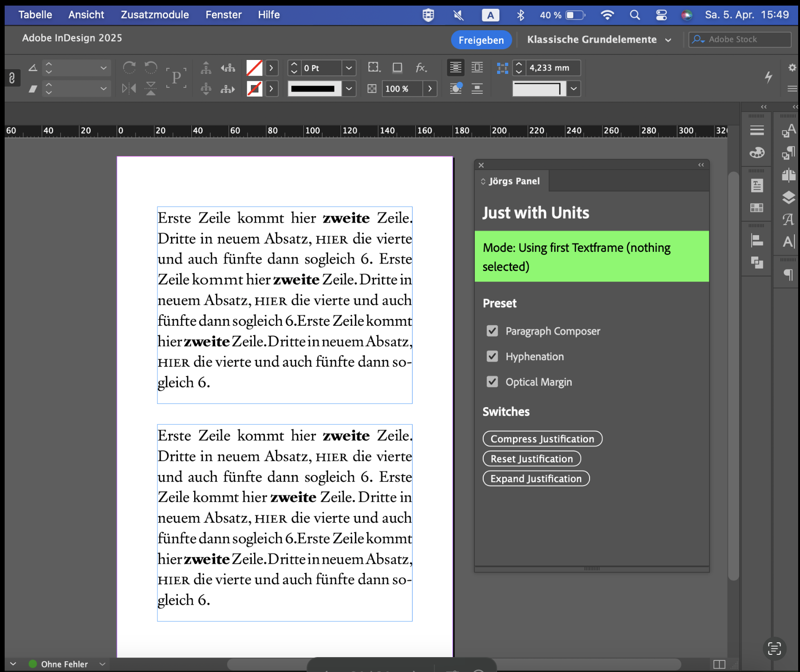Expand the fill color arrow
800x672 pixels.
click(x=271, y=68)
